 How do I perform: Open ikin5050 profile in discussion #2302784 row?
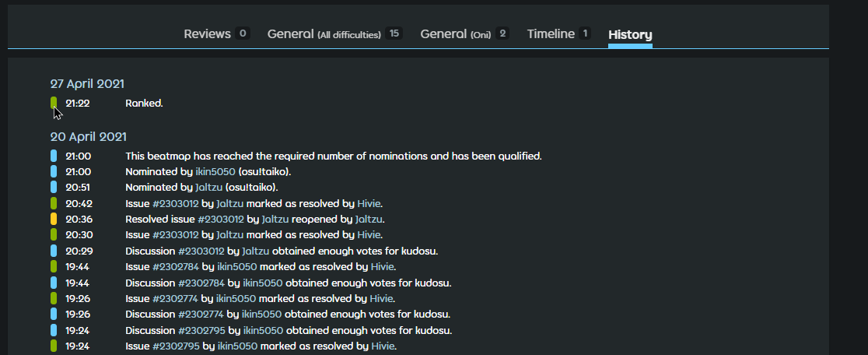pyautogui.click(x=262, y=283)
